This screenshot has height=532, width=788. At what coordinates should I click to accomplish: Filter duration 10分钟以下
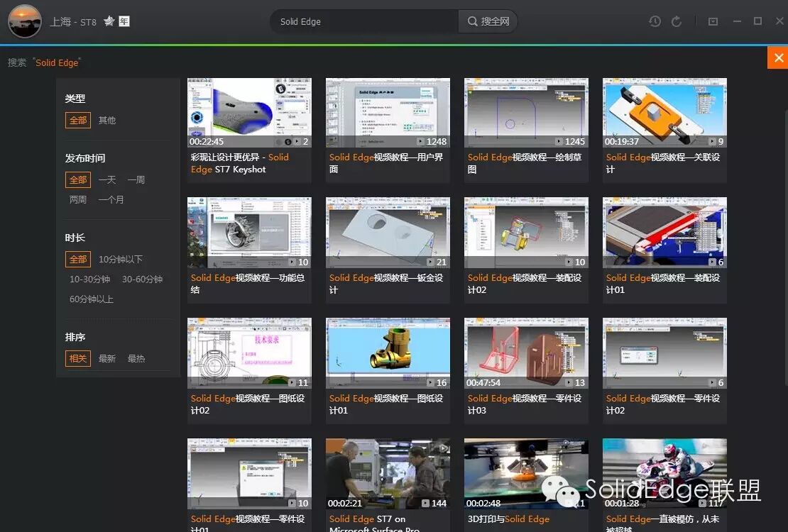coord(121,259)
